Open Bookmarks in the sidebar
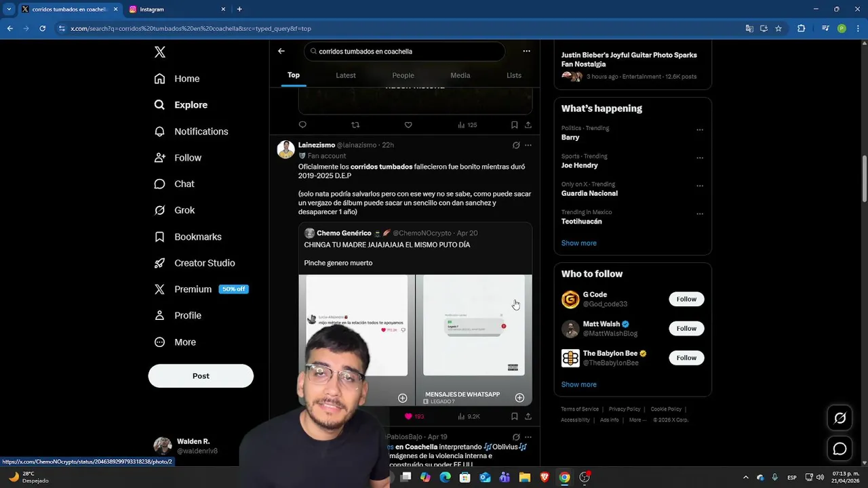This screenshot has height=488, width=868. (188, 237)
